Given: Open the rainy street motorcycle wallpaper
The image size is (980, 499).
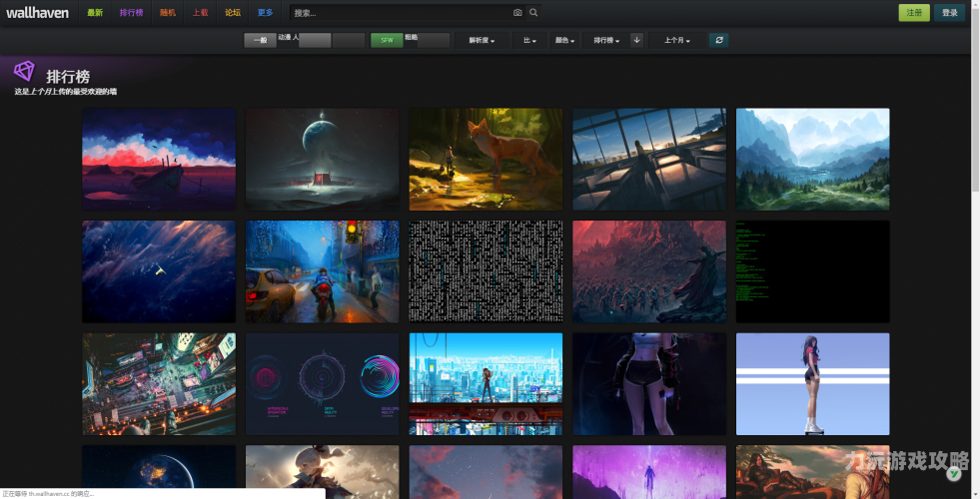Looking at the screenshot, I should (x=322, y=271).
